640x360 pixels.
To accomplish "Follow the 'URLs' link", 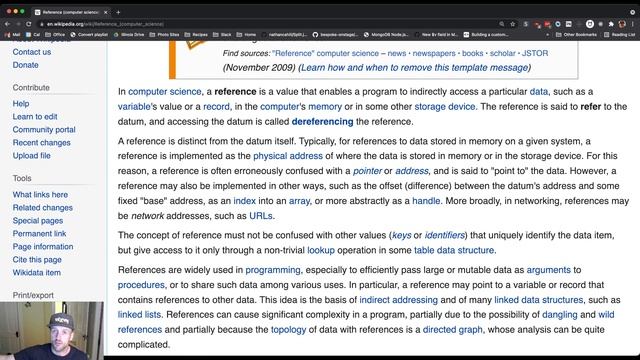I will pos(261,216).
